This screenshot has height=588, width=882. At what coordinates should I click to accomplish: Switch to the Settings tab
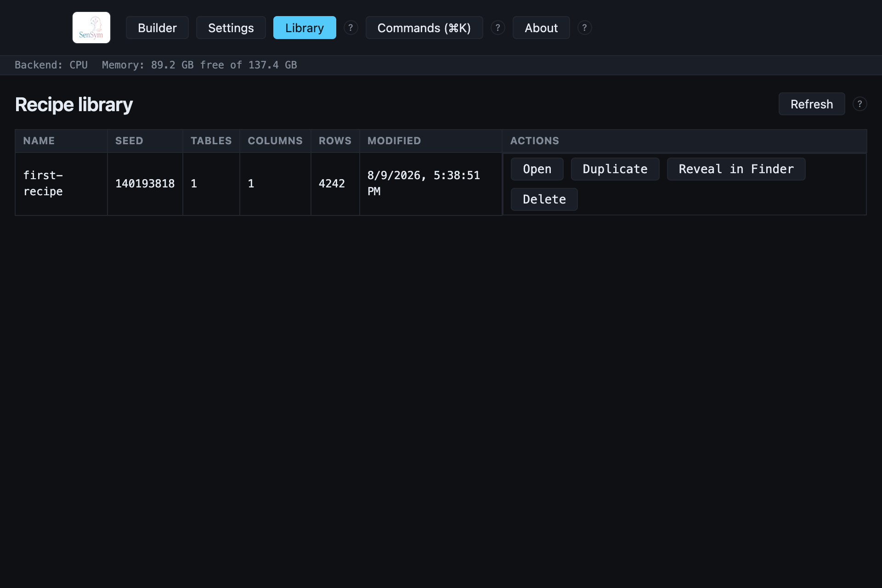[231, 28]
